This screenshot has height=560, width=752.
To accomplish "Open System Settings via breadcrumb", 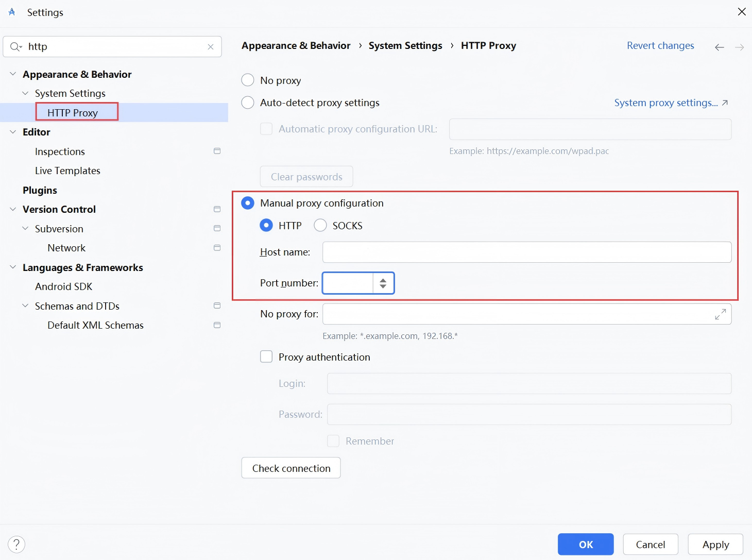I will 405,45.
